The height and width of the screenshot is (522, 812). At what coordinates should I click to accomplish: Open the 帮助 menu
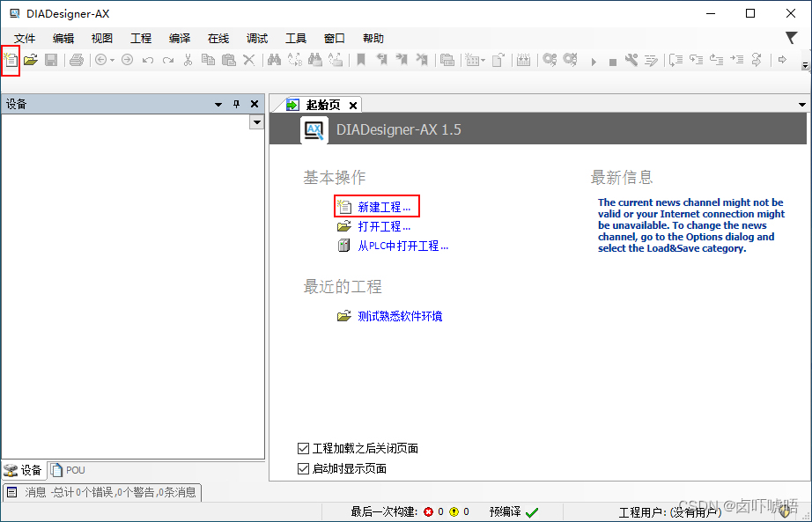373,39
